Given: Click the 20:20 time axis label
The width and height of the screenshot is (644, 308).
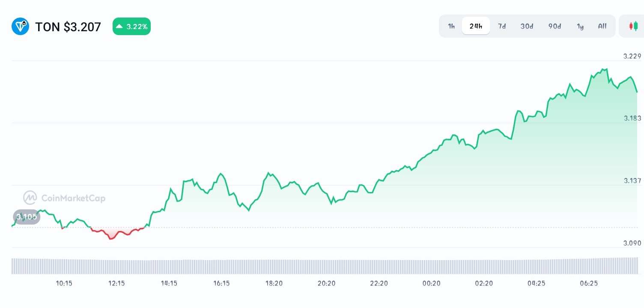Looking at the screenshot, I should point(326,283).
